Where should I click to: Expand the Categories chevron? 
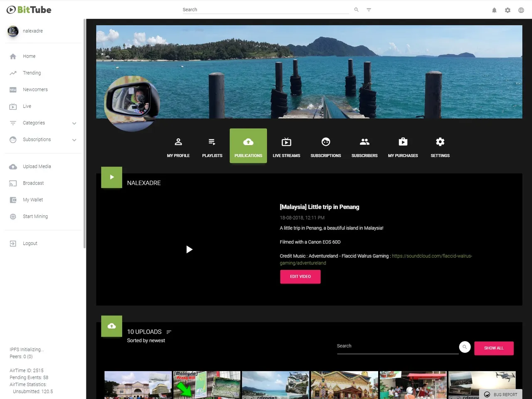[x=74, y=123]
